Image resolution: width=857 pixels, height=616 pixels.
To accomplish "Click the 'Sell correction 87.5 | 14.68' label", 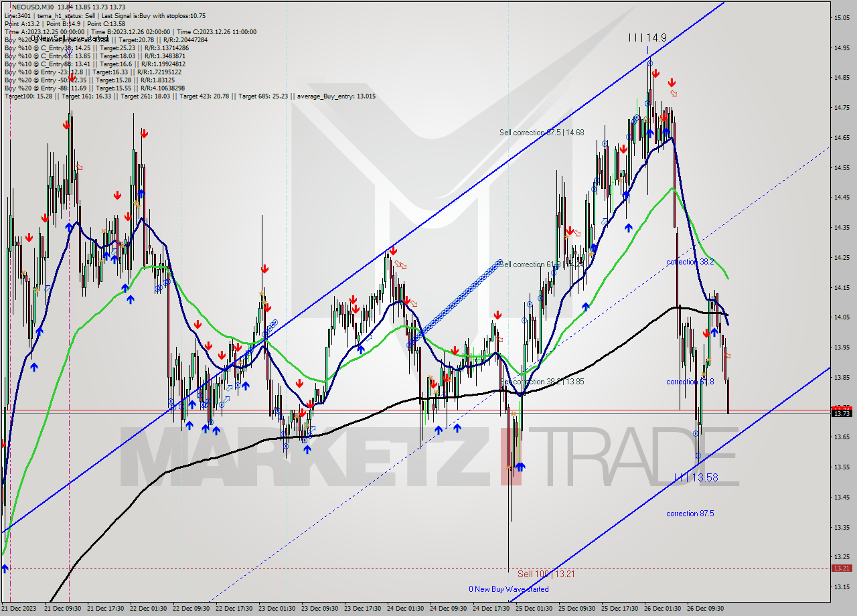I will coord(542,133).
